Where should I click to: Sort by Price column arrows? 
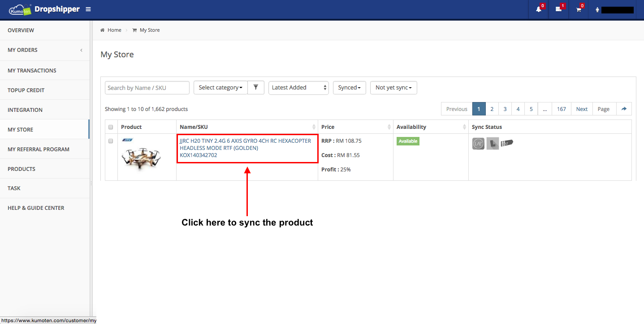pyautogui.click(x=389, y=127)
